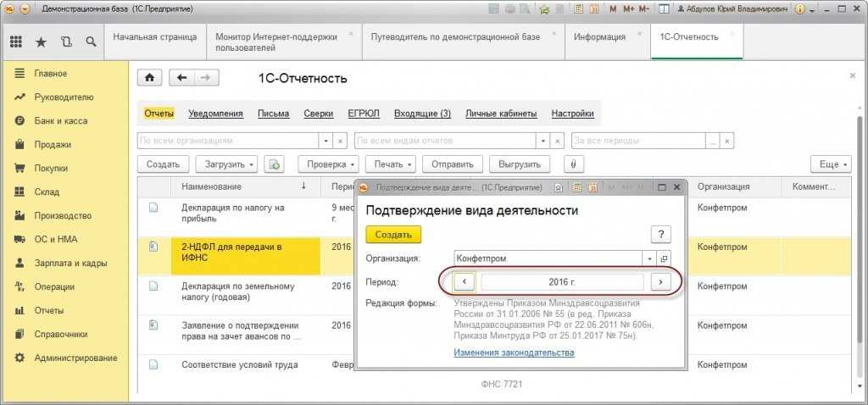Open the Сверки section

pos(319,114)
